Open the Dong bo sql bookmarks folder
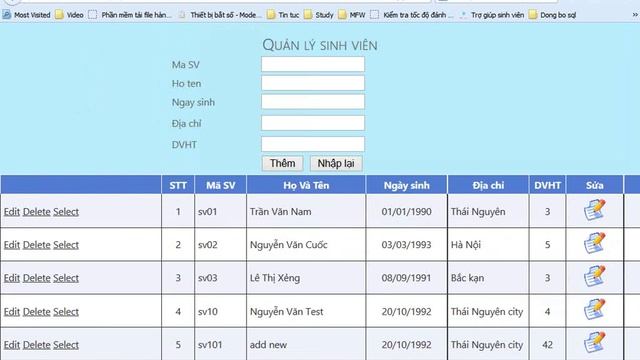The image size is (640, 360). (x=552, y=15)
